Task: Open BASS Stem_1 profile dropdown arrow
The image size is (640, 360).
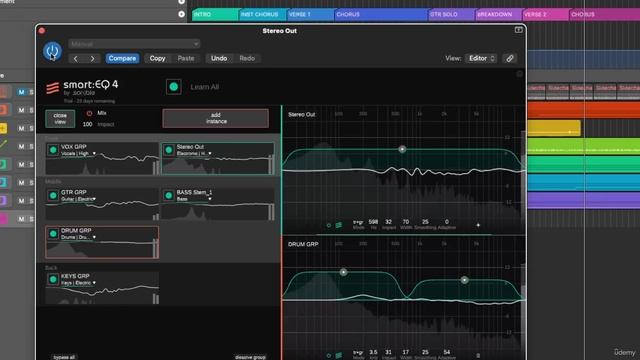Action: [x=210, y=199]
